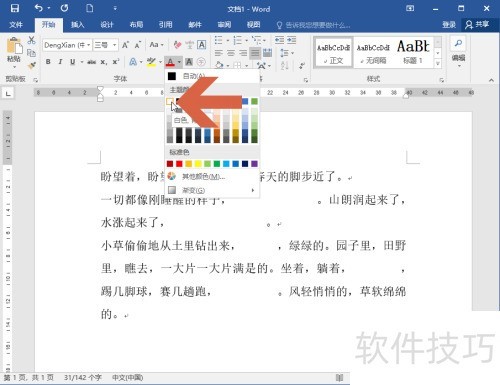Viewport: 500px width, 385px height.
Task: Click the text highlight color pen icon
Action: pyautogui.click(x=151, y=62)
